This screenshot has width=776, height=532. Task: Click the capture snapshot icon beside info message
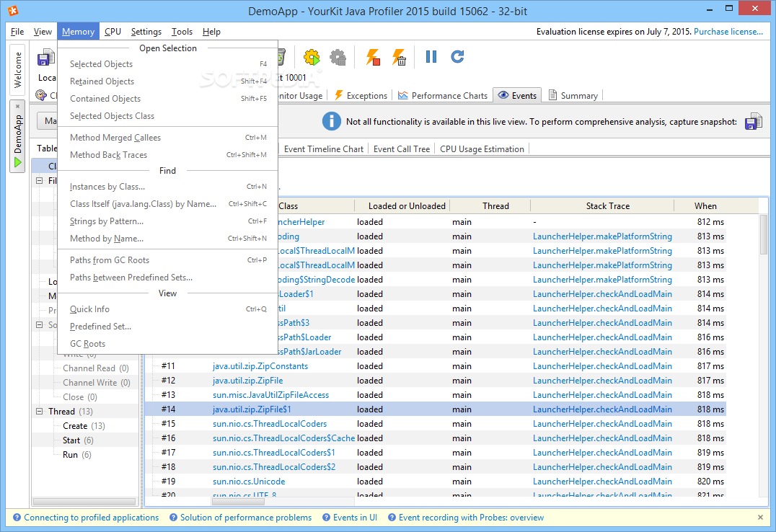(753, 122)
